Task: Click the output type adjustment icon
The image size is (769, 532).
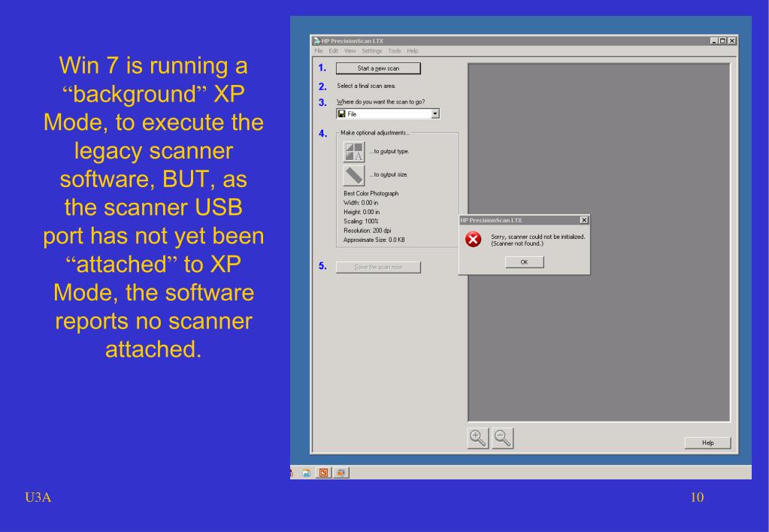Action: point(353,152)
